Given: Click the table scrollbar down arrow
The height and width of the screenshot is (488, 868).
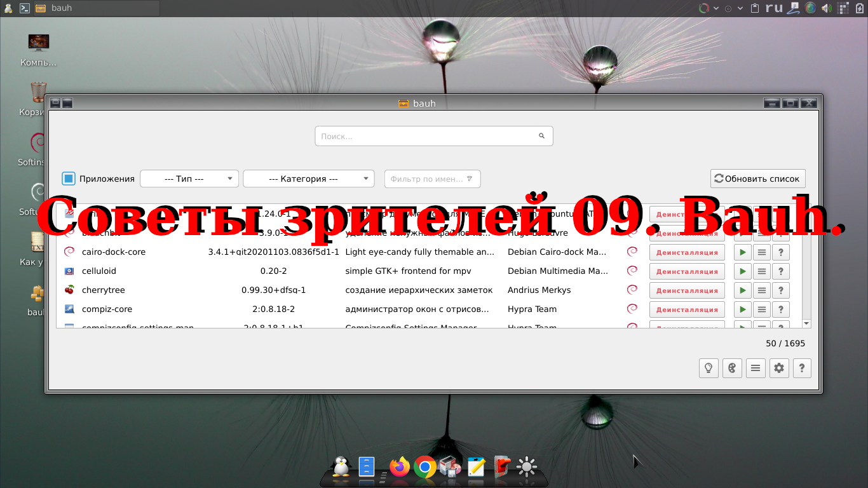Looking at the screenshot, I should 806,323.
